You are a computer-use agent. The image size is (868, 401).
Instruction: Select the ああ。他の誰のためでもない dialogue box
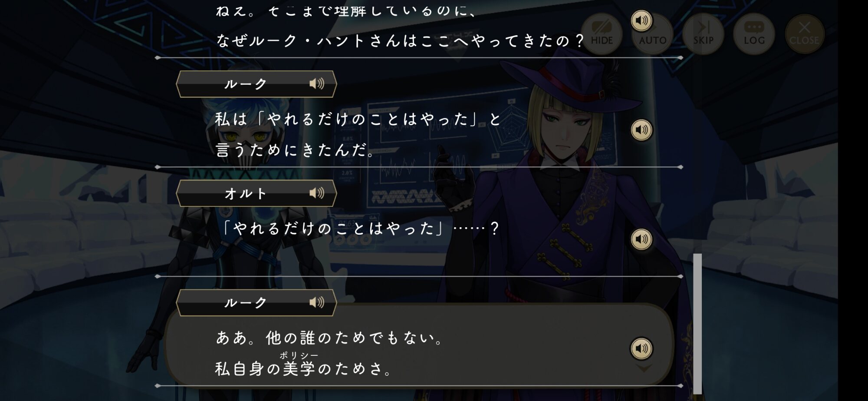click(419, 345)
